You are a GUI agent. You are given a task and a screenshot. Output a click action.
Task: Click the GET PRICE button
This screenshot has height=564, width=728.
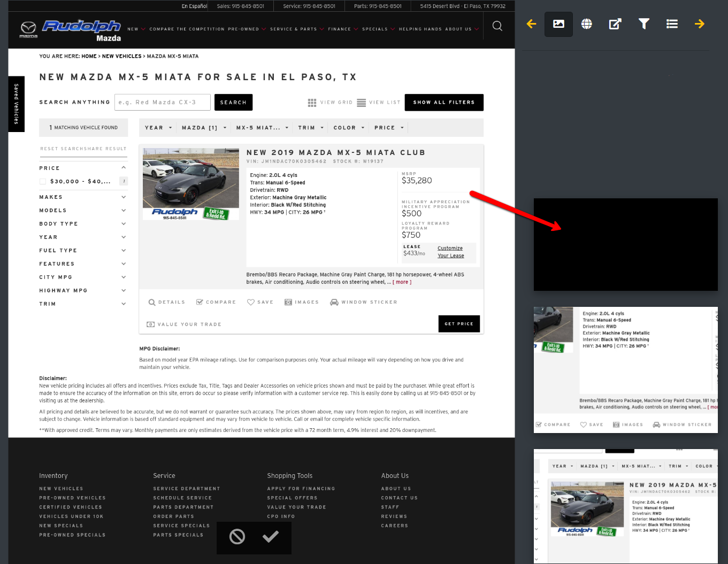pyautogui.click(x=459, y=323)
